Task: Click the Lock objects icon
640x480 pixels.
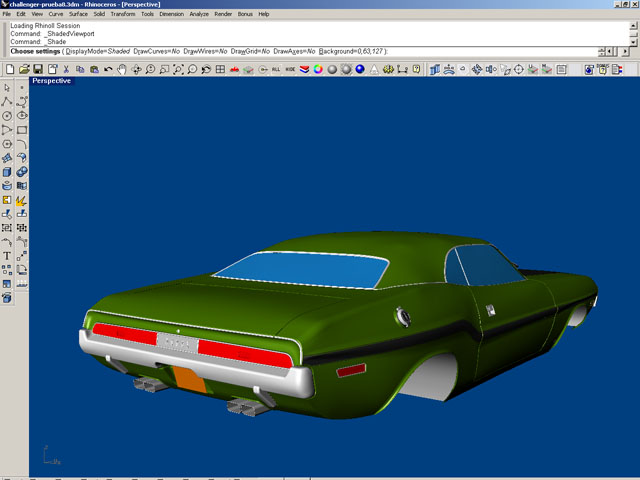Action: pyautogui.click(x=262, y=69)
